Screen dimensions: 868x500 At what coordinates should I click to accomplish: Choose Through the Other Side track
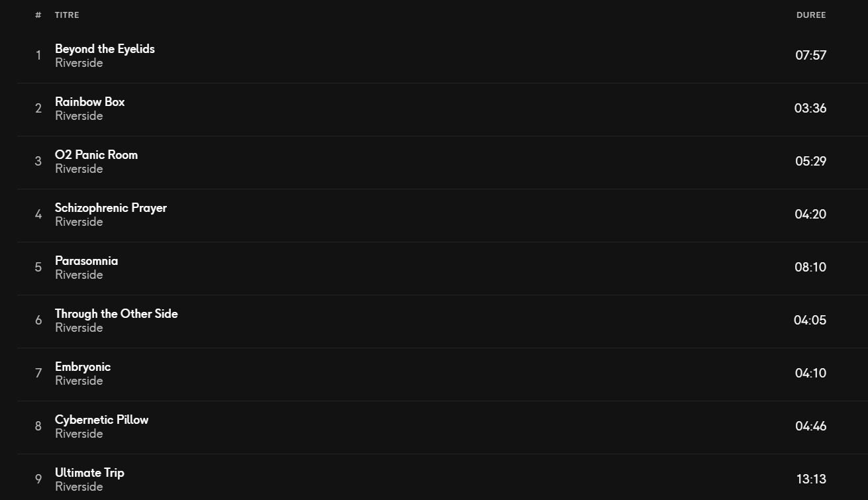pyautogui.click(x=116, y=314)
